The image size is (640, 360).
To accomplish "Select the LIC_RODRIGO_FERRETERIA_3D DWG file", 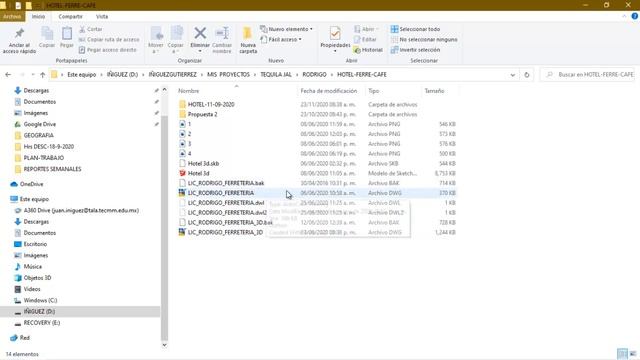I will (x=225, y=232).
